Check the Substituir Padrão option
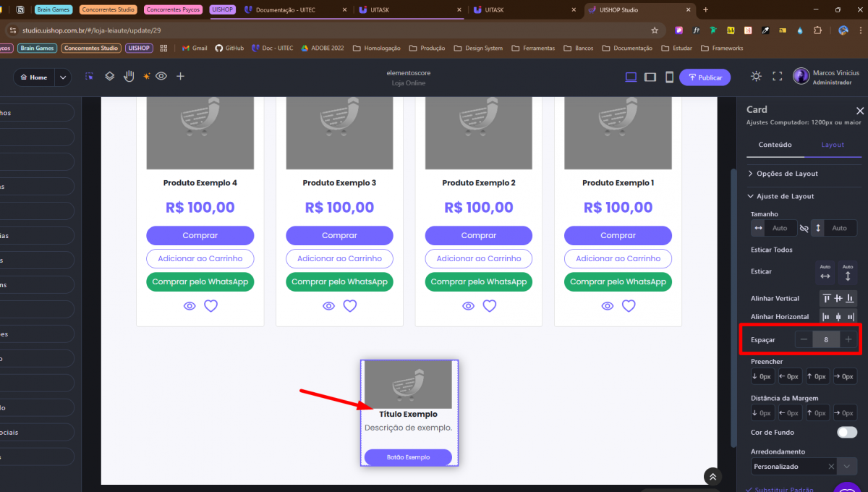This screenshot has height=492, width=868. [749, 490]
